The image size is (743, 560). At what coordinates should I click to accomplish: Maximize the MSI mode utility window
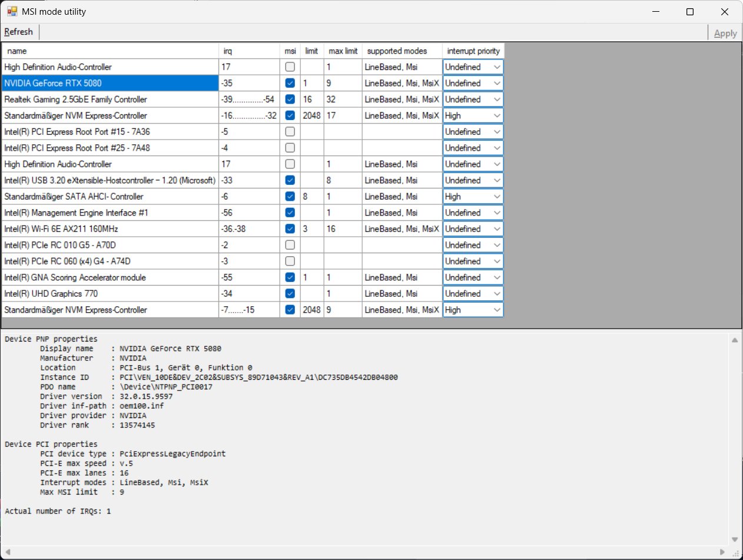tap(690, 12)
